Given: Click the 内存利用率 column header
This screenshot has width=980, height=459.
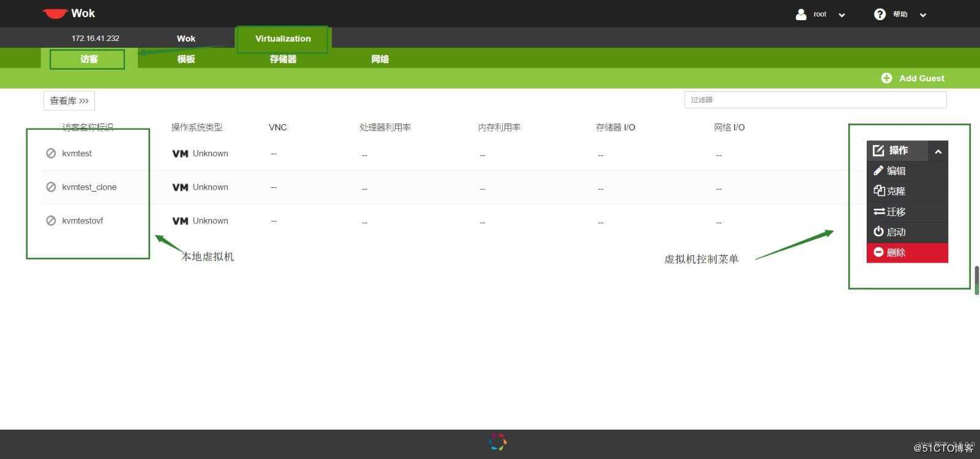Looking at the screenshot, I should pos(499,127).
